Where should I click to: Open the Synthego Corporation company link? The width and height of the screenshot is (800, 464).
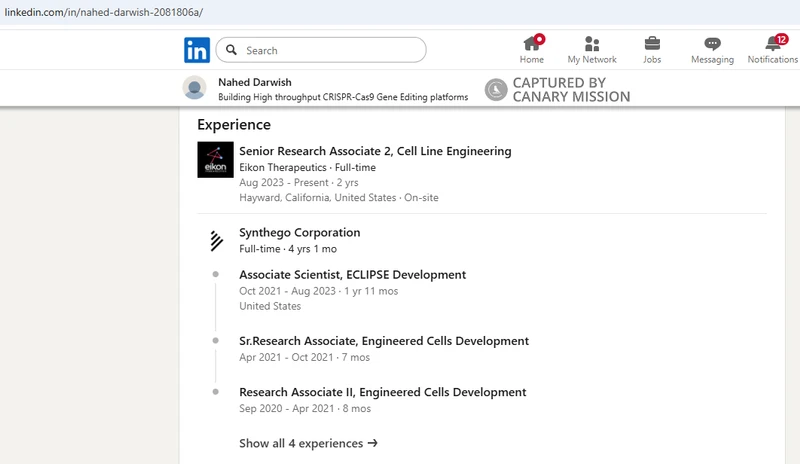click(x=299, y=233)
